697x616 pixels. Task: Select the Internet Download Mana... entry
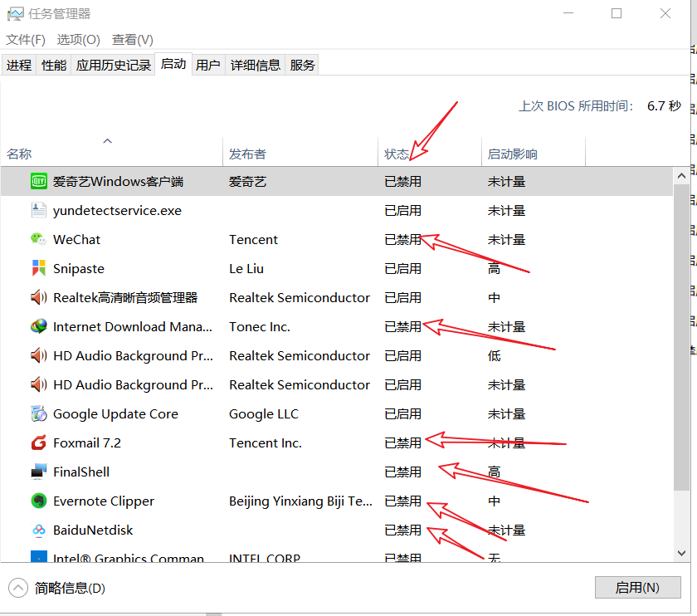tap(337, 326)
